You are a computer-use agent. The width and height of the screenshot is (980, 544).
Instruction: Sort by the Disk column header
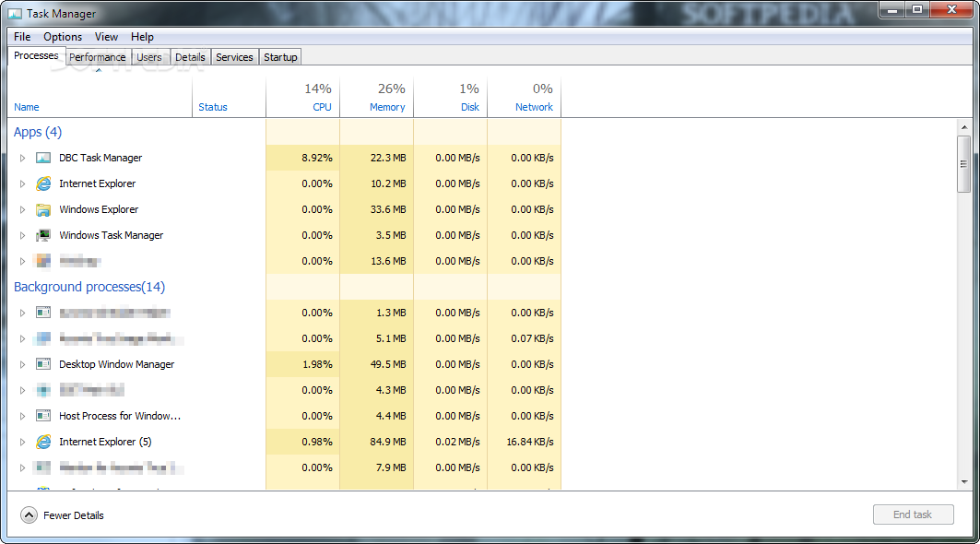point(470,107)
